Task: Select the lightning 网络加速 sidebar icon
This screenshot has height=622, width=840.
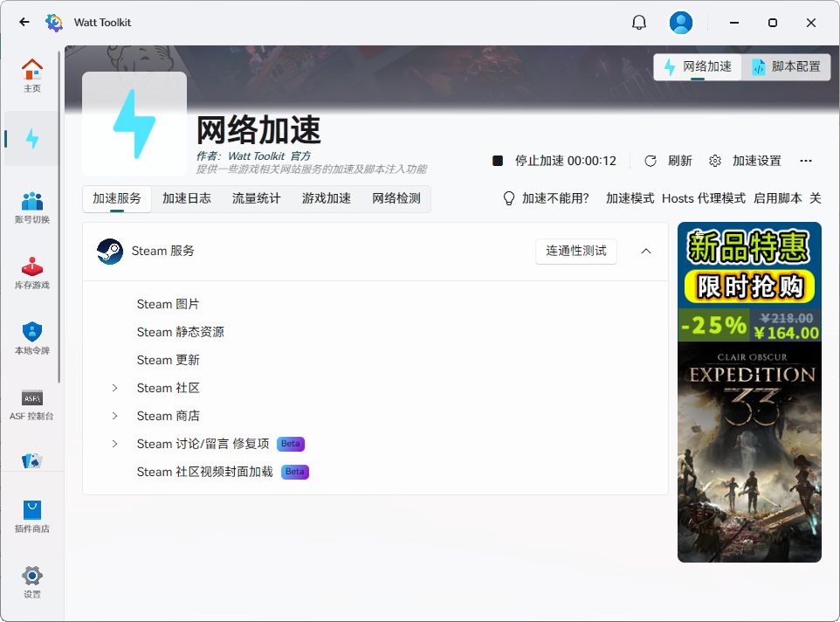Action: tap(32, 137)
